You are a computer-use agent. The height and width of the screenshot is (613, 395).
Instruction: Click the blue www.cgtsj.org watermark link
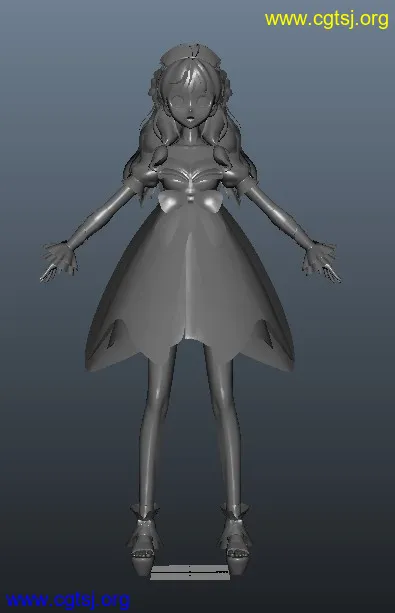click(x=67, y=600)
